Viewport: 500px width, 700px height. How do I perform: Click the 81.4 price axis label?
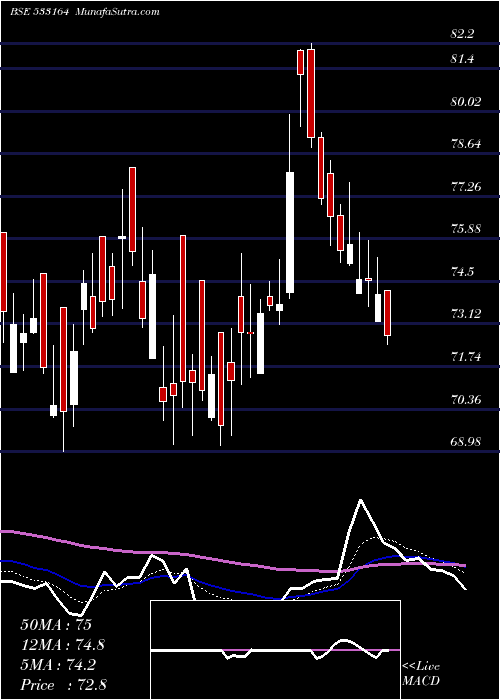point(462,59)
